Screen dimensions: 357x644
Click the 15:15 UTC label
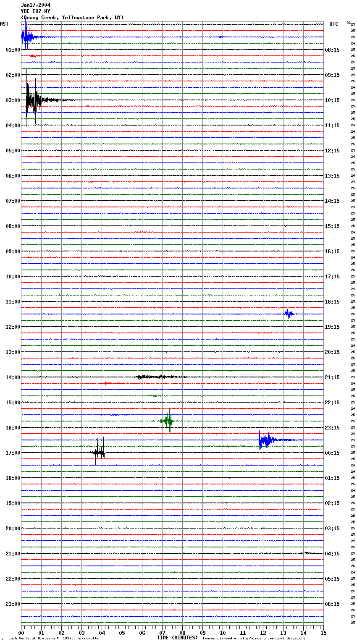tap(332, 226)
